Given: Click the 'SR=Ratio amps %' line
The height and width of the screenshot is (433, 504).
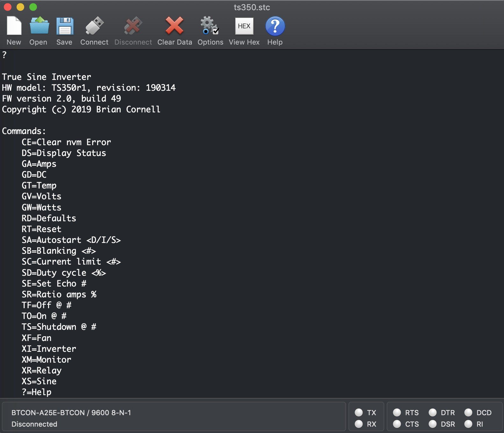Looking at the screenshot, I should [x=59, y=295].
